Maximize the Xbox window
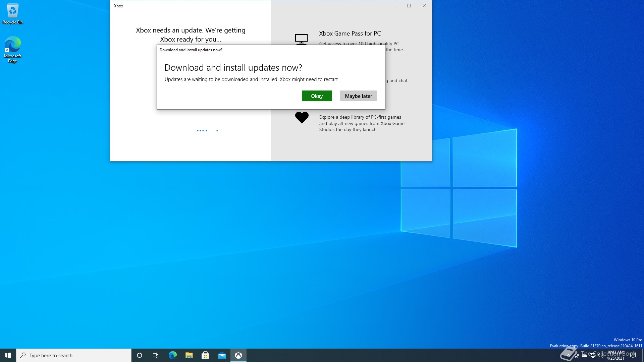The width and height of the screenshot is (644, 362). tap(409, 6)
